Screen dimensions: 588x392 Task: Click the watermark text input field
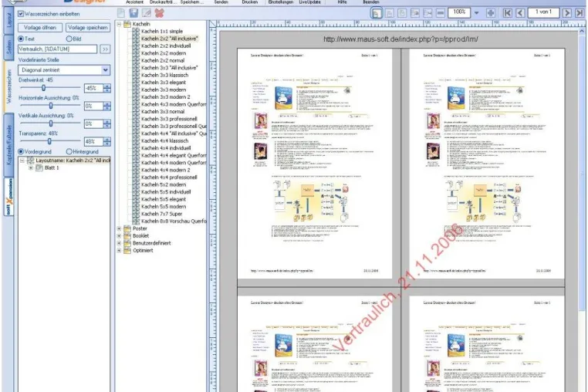pyautogui.click(x=57, y=49)
